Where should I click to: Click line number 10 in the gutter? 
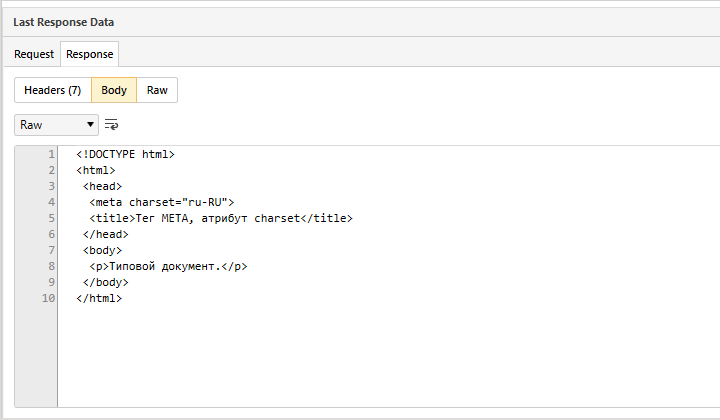(48, 298)
